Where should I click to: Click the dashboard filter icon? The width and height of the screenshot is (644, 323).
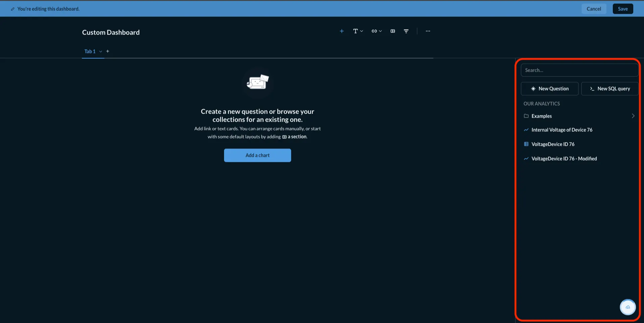tap(406, 31)
